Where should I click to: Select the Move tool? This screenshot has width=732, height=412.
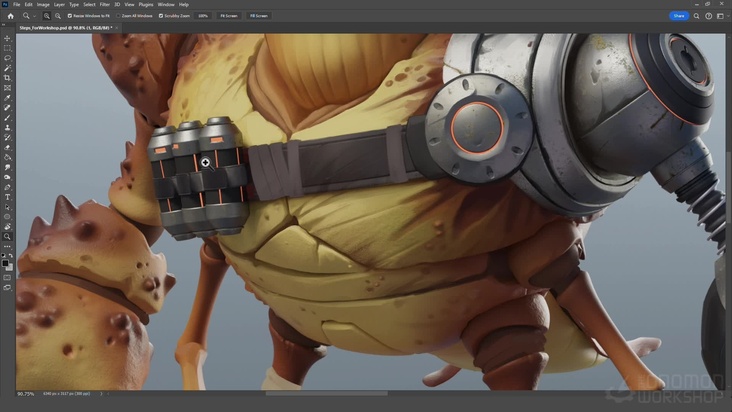coord(7,38)
